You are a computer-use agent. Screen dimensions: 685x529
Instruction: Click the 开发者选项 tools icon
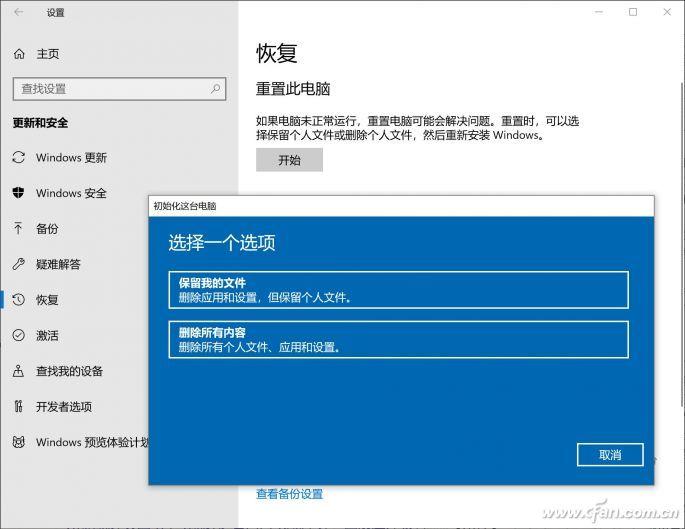(x=18, y=406)
